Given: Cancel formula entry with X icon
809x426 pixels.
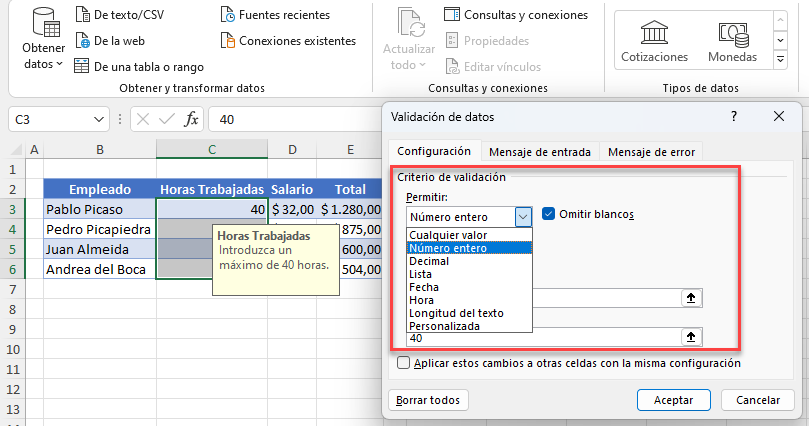Looking at the screenshot, I should (143, 120).
